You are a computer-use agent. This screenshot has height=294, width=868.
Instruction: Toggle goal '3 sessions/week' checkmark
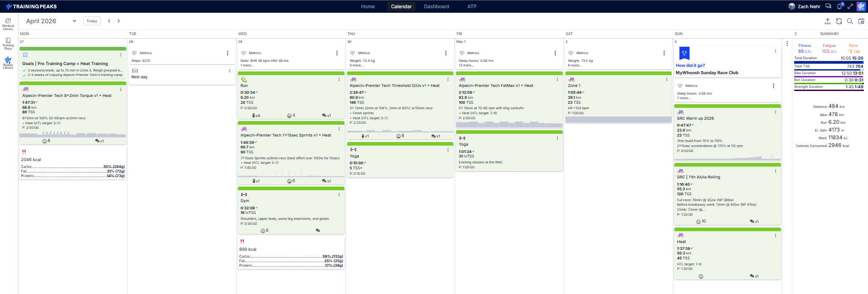click(25, 71)
